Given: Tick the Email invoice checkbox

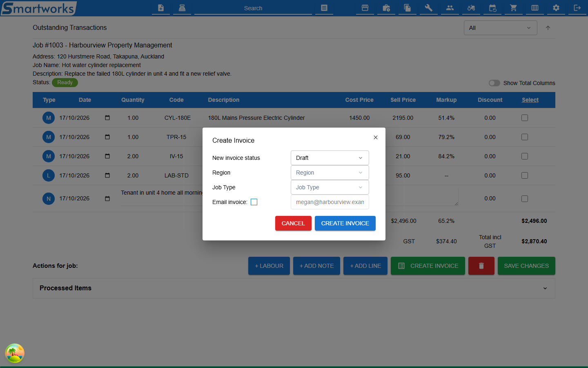Looking at the screenshot, I should pos(254,202).
